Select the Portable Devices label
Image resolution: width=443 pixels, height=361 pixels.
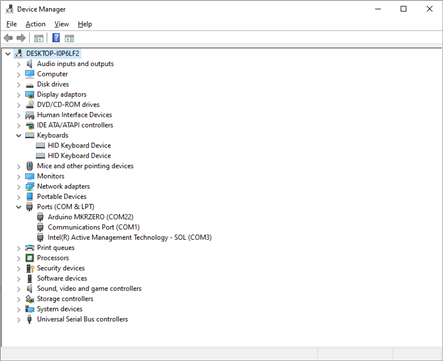coord(62,197)
